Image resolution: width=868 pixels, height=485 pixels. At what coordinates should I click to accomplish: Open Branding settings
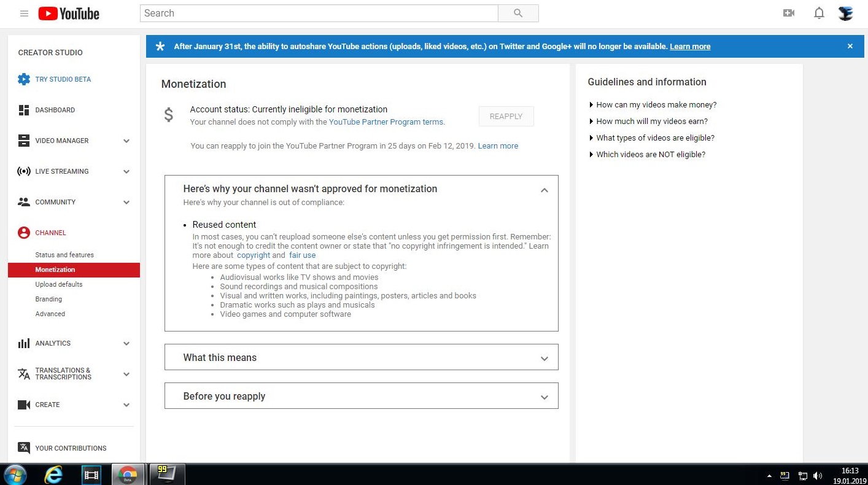pyautogui.click(x=48, y=299)
